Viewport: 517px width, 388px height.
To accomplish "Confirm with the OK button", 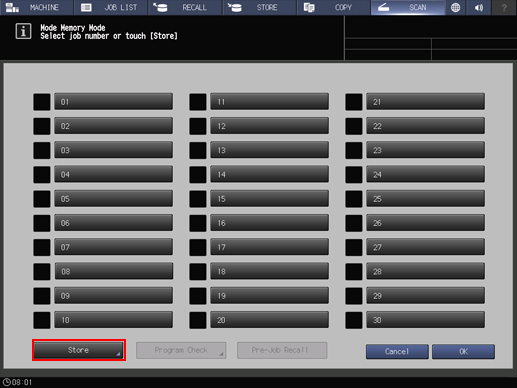I will [x=463, y=352].
